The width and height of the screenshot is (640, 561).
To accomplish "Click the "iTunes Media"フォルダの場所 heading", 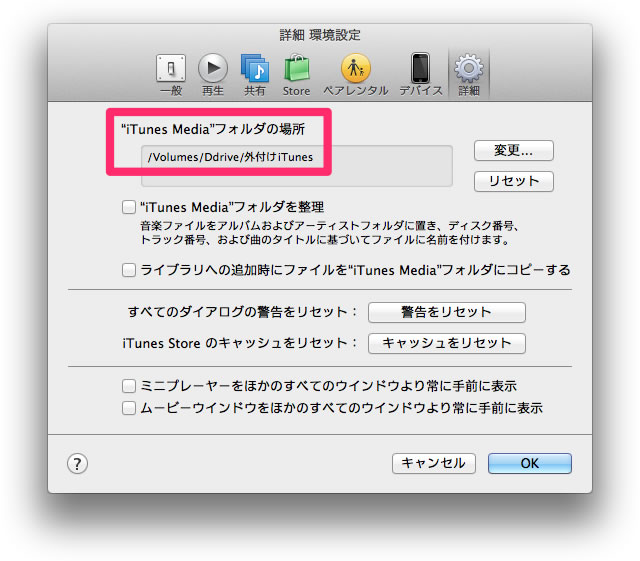I will (x=213, y=129).
